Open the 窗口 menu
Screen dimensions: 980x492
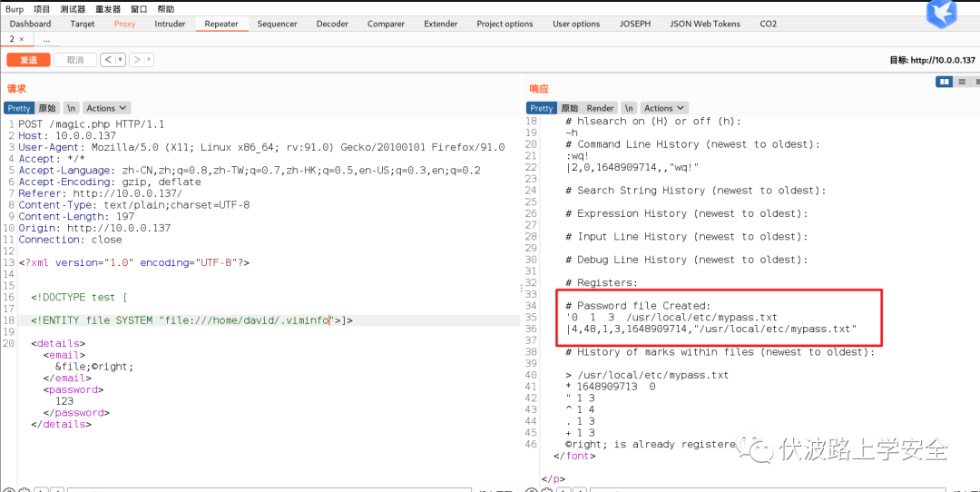pos(140,9)
